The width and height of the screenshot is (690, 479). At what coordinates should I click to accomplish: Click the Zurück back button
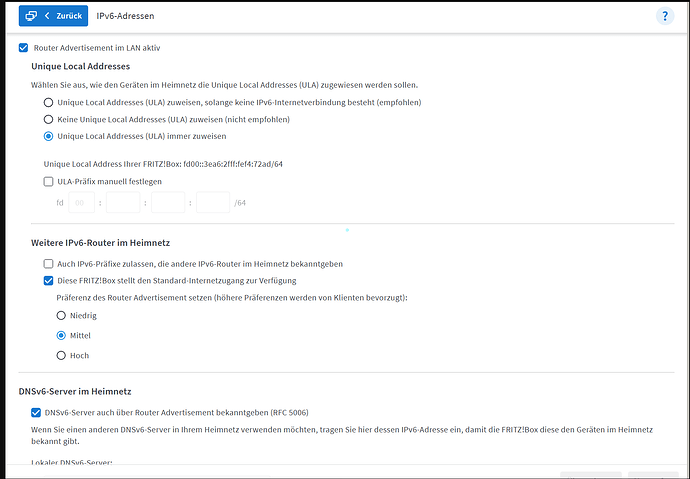(x=53, y=17)
